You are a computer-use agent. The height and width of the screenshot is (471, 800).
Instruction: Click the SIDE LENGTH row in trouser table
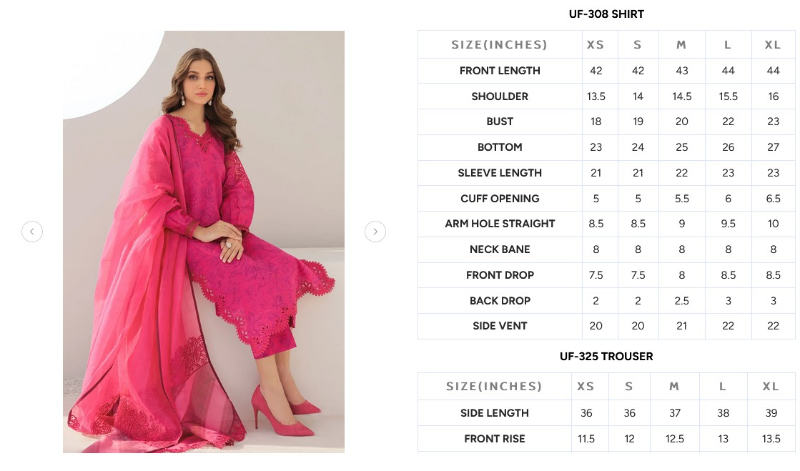tap(606, 413)
